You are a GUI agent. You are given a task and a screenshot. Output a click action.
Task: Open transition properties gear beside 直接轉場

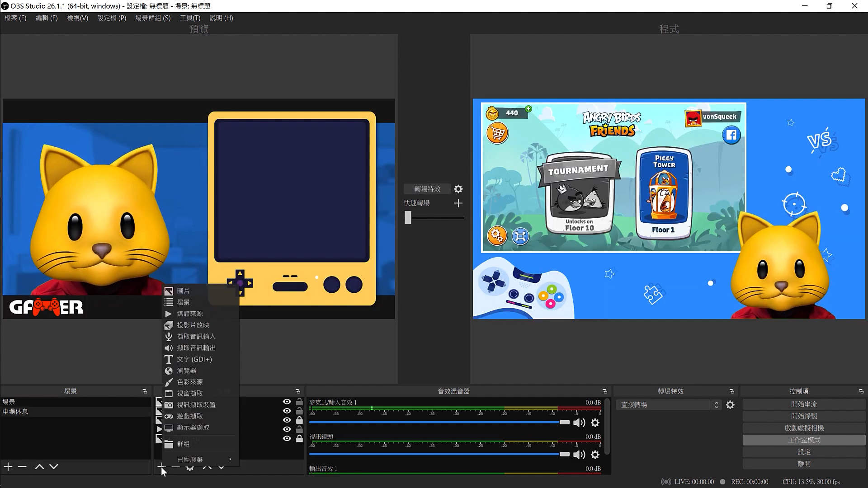(x=730, y=405)
